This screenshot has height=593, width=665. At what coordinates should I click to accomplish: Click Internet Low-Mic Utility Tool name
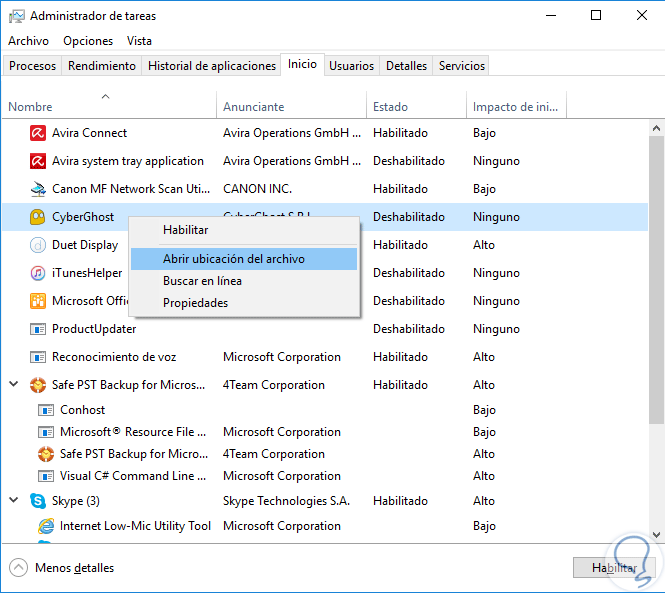[135, 526]
